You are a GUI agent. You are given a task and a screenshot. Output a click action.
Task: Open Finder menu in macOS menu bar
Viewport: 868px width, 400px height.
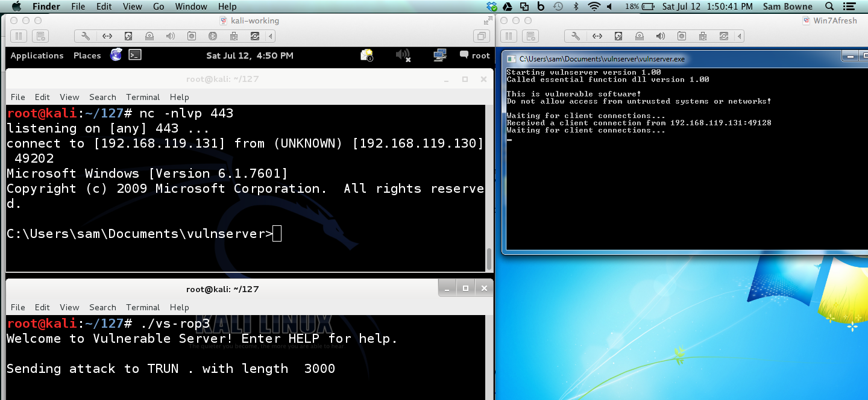[x=46, y=7]
